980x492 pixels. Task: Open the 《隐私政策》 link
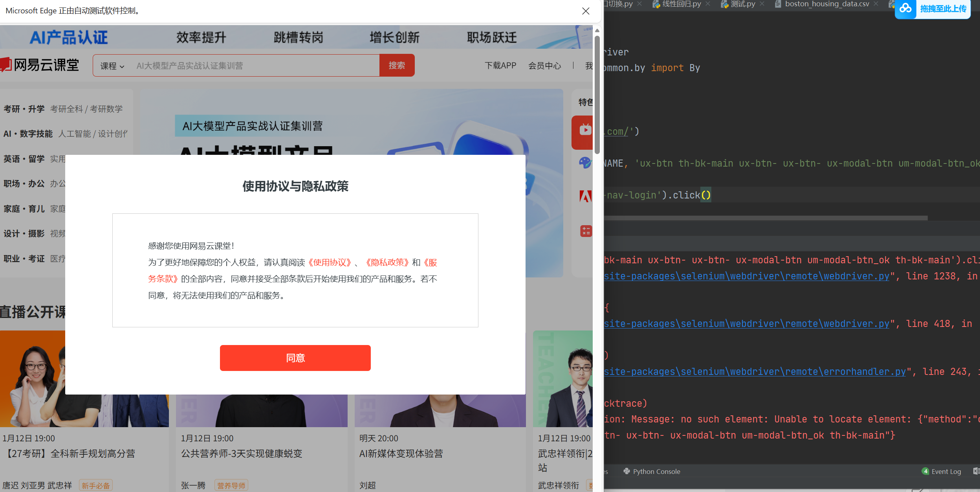coord(387,263)
